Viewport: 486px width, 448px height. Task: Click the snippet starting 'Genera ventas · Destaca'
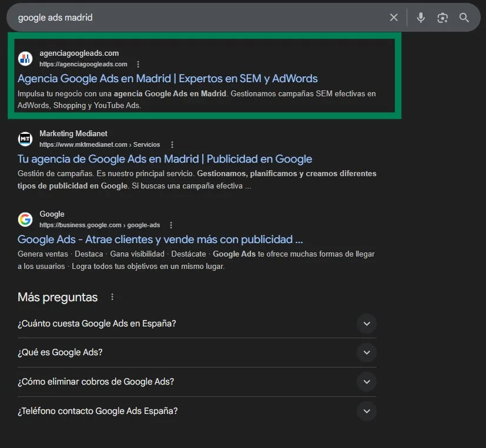196,260
